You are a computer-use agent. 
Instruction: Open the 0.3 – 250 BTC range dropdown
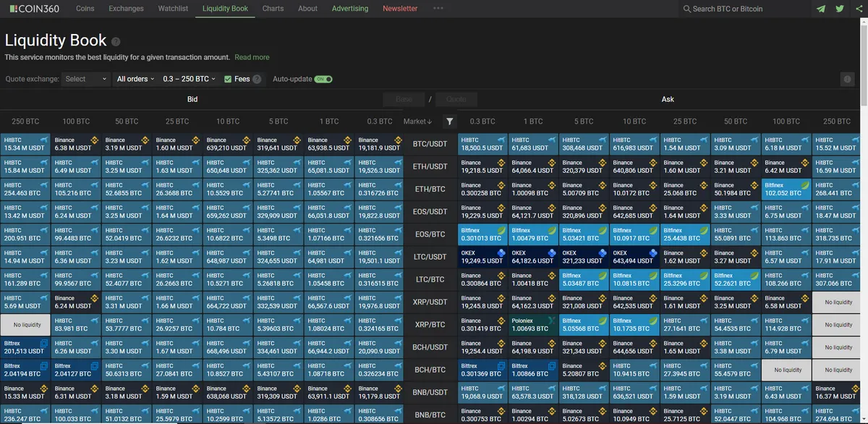[x=189, y=79]
